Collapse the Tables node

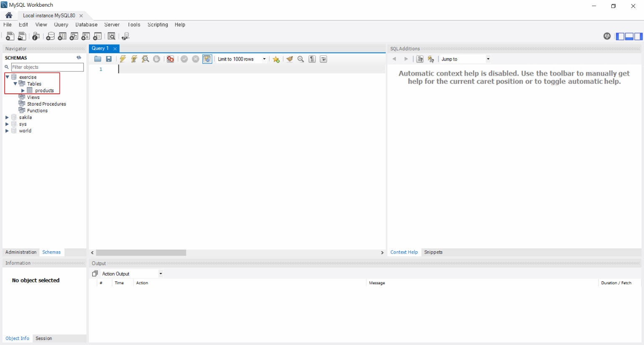tap(15, 84)
